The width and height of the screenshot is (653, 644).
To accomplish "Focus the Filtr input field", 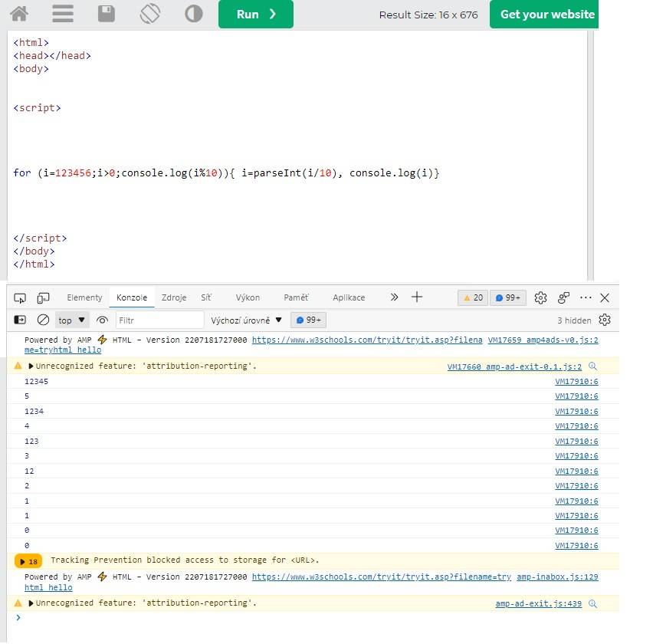I will point(160,320).
